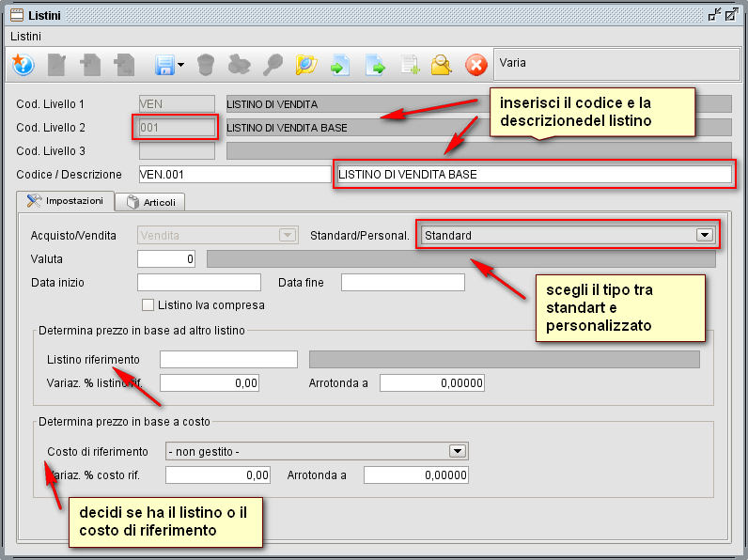Click the add page green plus icon
The width and height of the screenshot is (748, 560).
[411, 65]
